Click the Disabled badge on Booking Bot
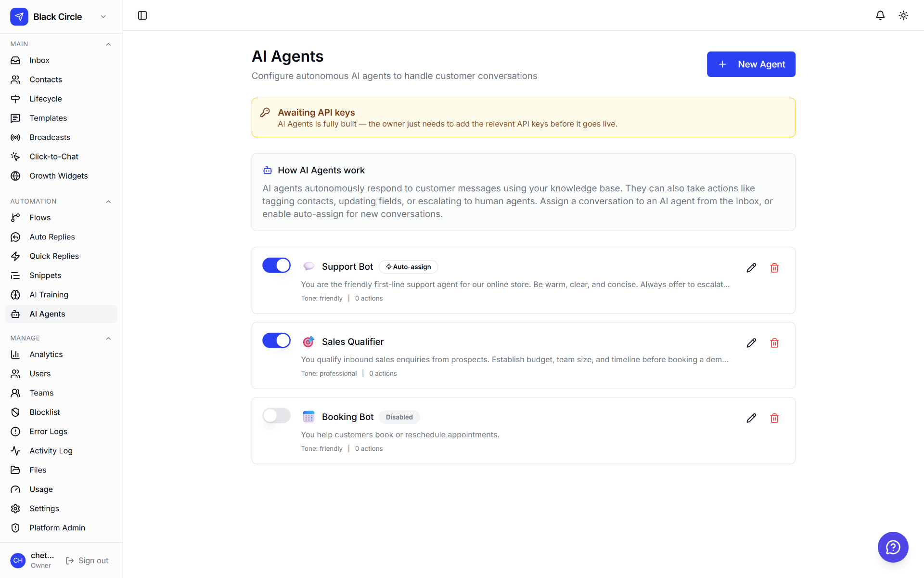 pyautogui.click(x=399, y=417)
